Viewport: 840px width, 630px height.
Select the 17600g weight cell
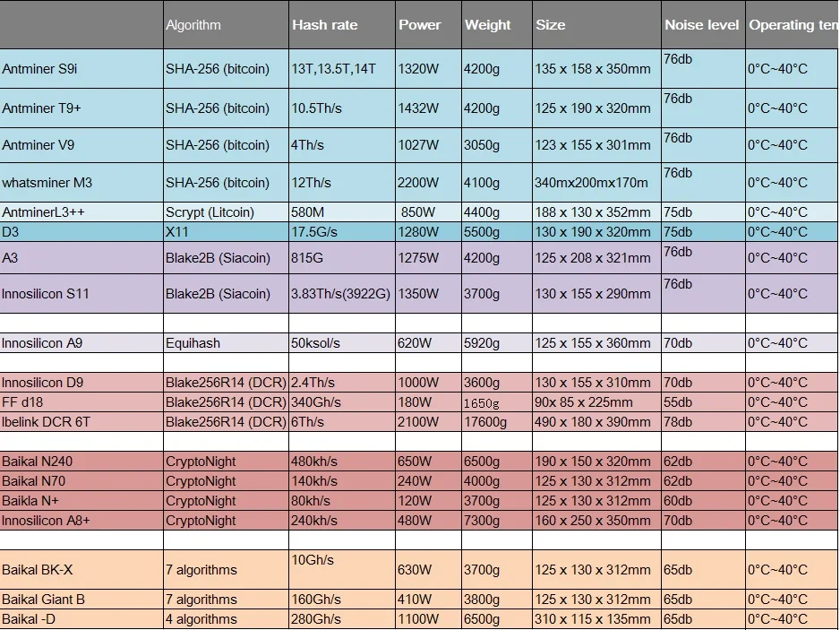497,422
